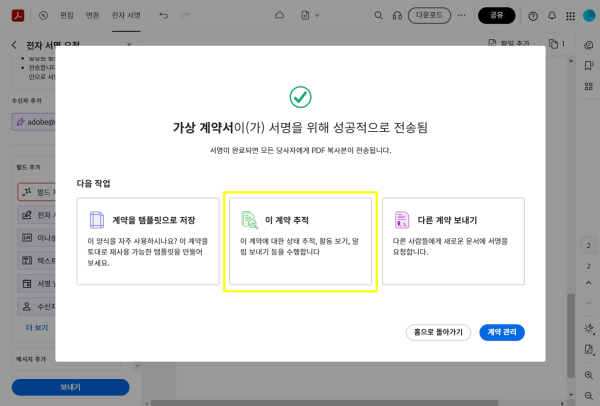Click the initials field icon
Image resolution: width=600 pixels, height=406 pixels.
coord(27,238)
